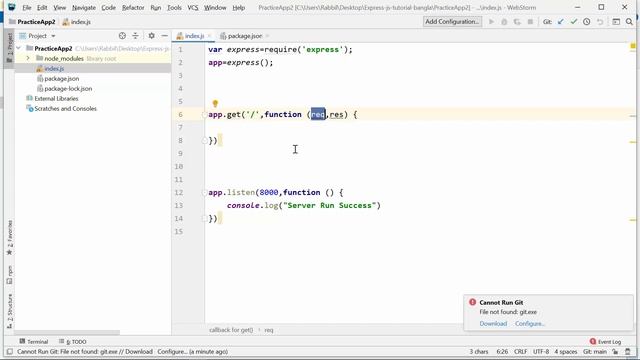Open the TODO tool window
The height and width of the screenshot is (360, 640).
pyautogui.click(x=73, y=342)
